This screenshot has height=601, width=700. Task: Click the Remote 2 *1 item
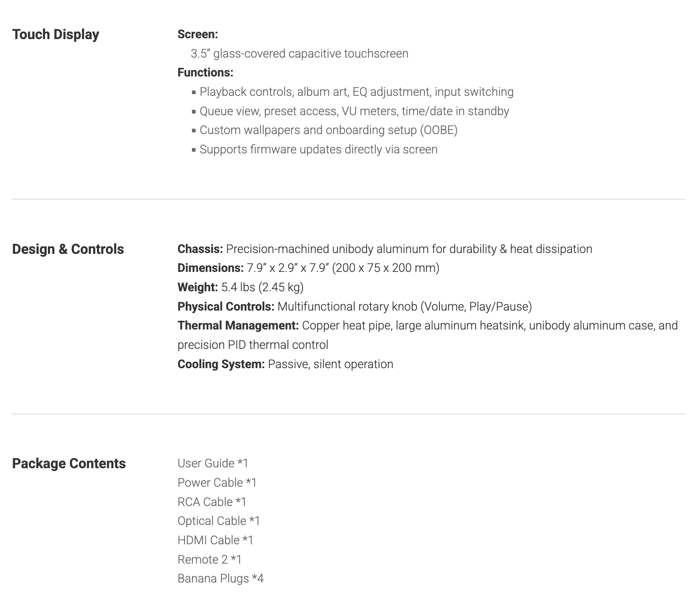coord(209,560)
